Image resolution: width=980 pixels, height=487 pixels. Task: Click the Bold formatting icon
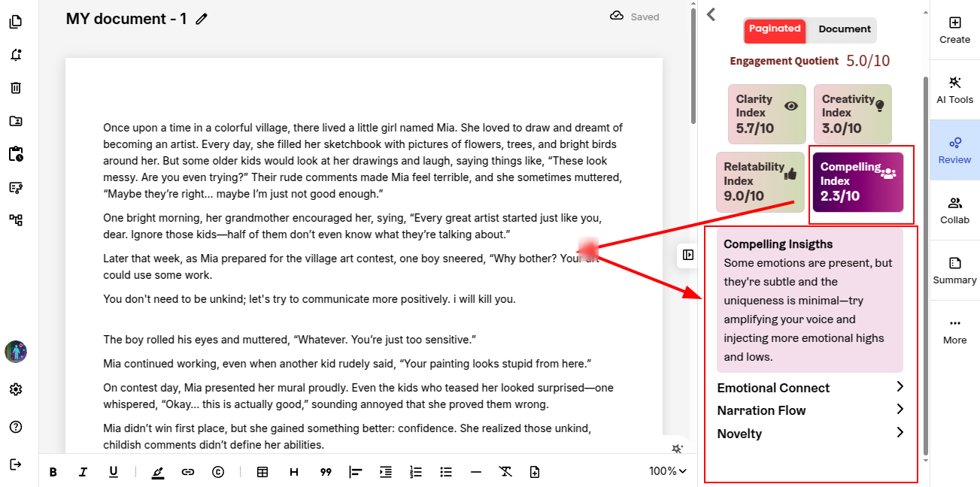coord(53,472)
